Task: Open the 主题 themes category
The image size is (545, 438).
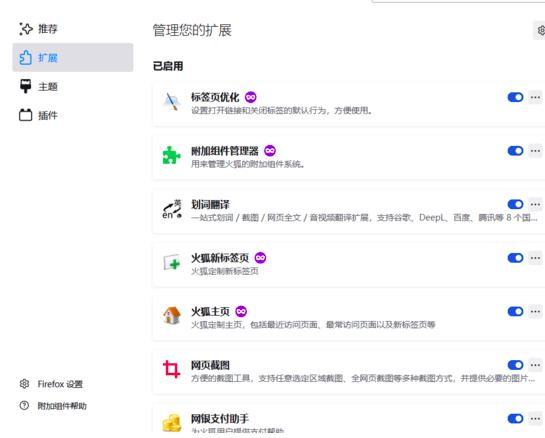Action: [x=73, y=86]
